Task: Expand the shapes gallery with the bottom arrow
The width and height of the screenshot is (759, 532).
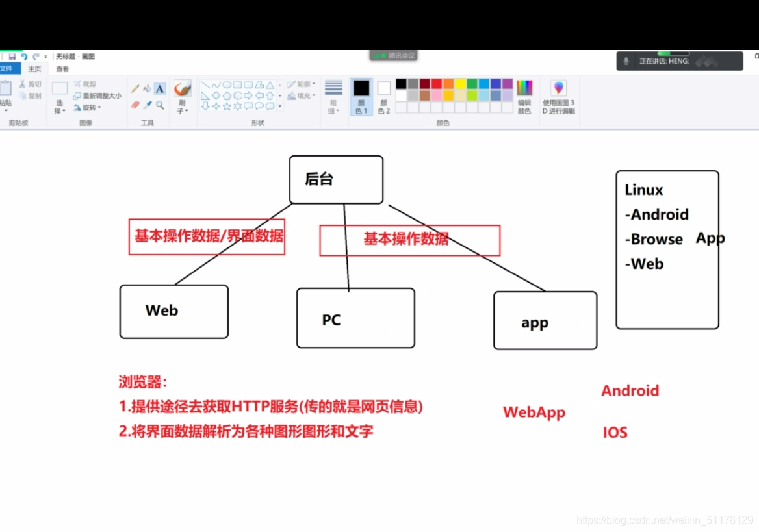Action: pyautogui.click(x=280, y=106)
